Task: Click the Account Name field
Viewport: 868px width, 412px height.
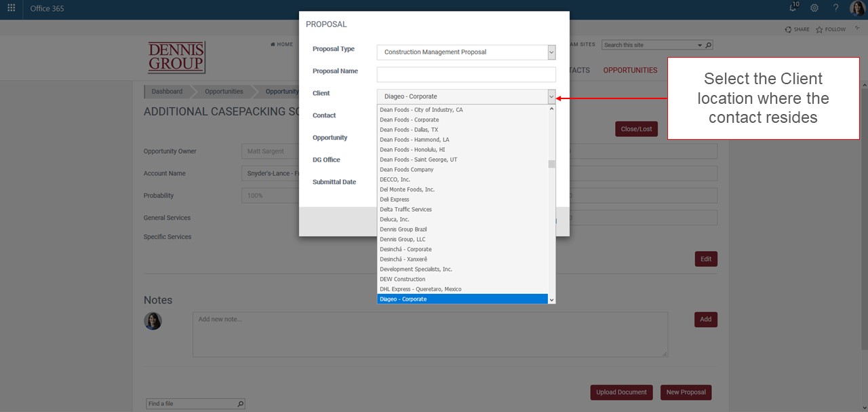Action: (x=270, y=174)
